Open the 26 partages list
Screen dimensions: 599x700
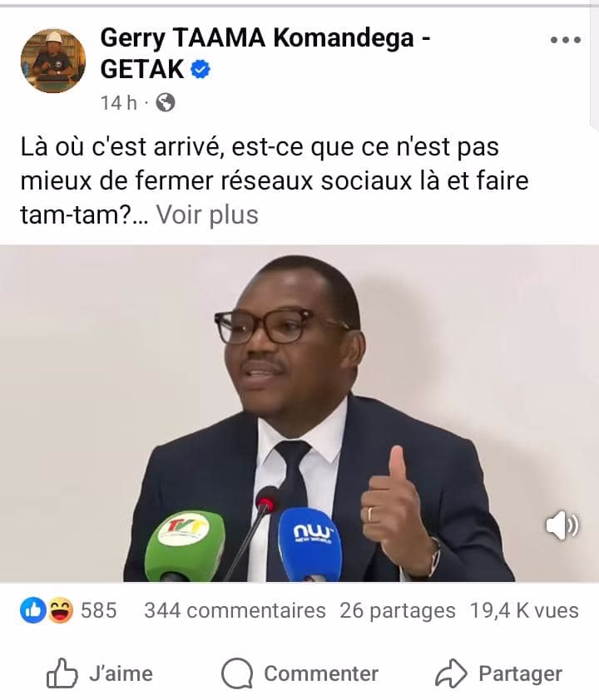[398, 610]
